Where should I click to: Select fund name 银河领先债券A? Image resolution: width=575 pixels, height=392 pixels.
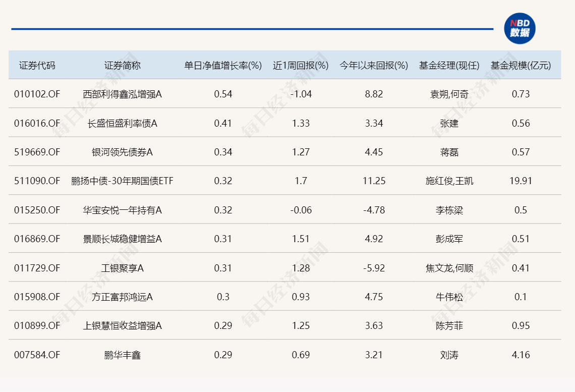click(x=122, y=152)
